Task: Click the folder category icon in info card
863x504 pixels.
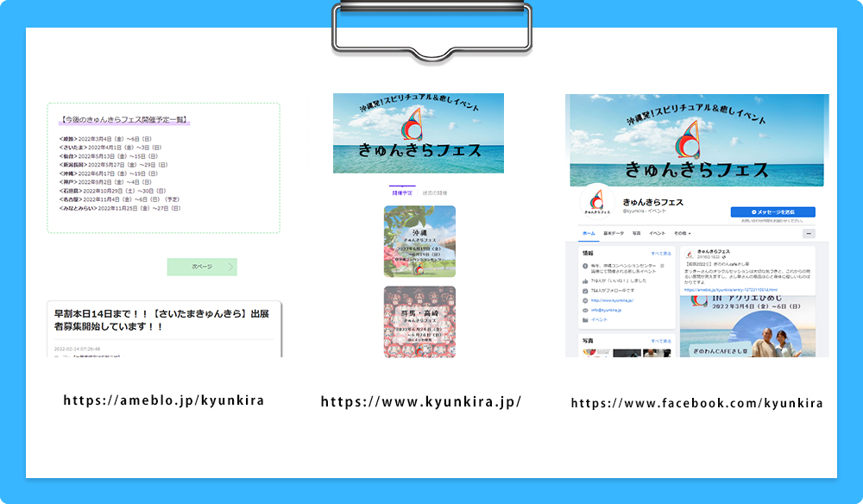Action: pyautogui.click(x=585, y=319)
